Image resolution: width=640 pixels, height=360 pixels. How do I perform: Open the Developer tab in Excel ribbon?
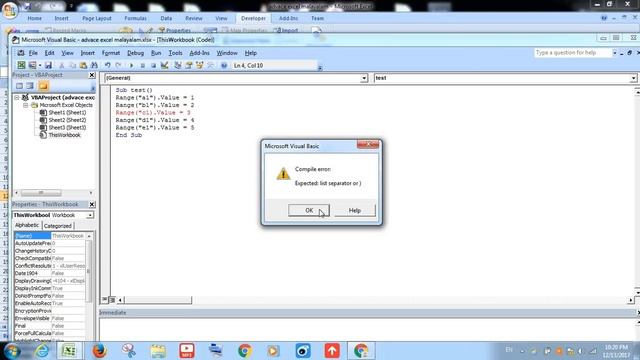pos(253,18)
